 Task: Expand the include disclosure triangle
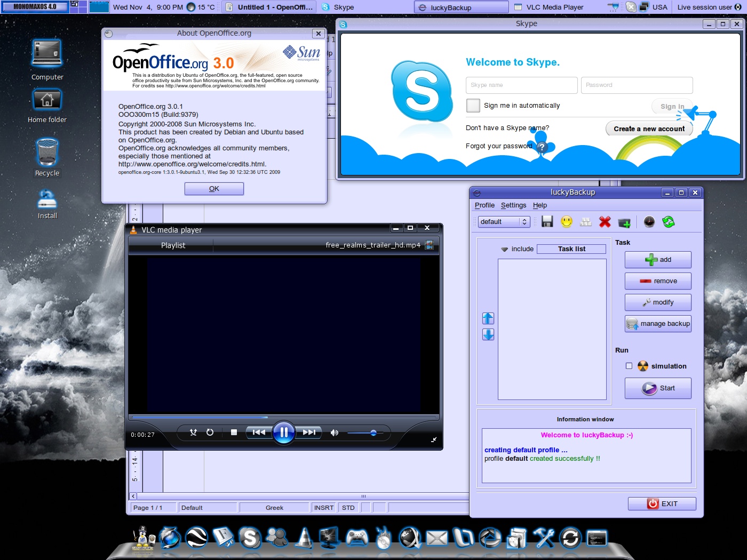pyautogui.click(x=504, y=249)
